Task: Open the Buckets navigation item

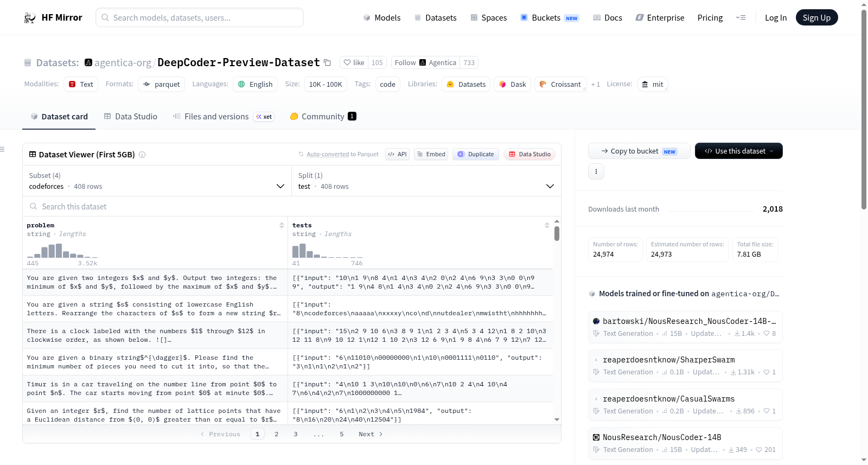Action: [550, 18]
